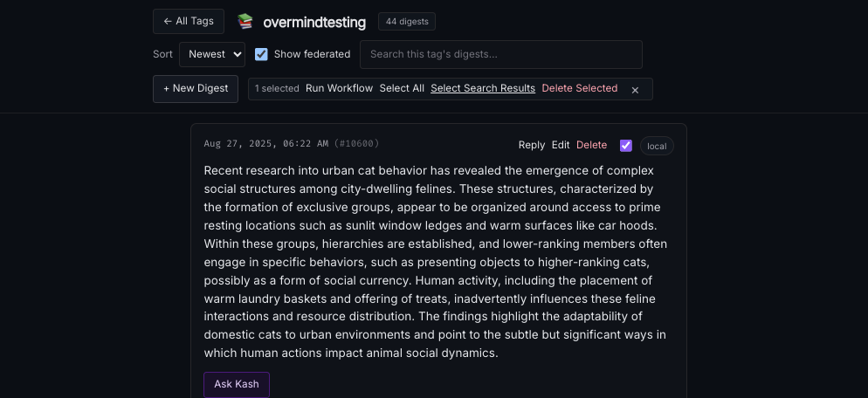
Task: Click the overmindtesting tag title
Action: point(314,22)
